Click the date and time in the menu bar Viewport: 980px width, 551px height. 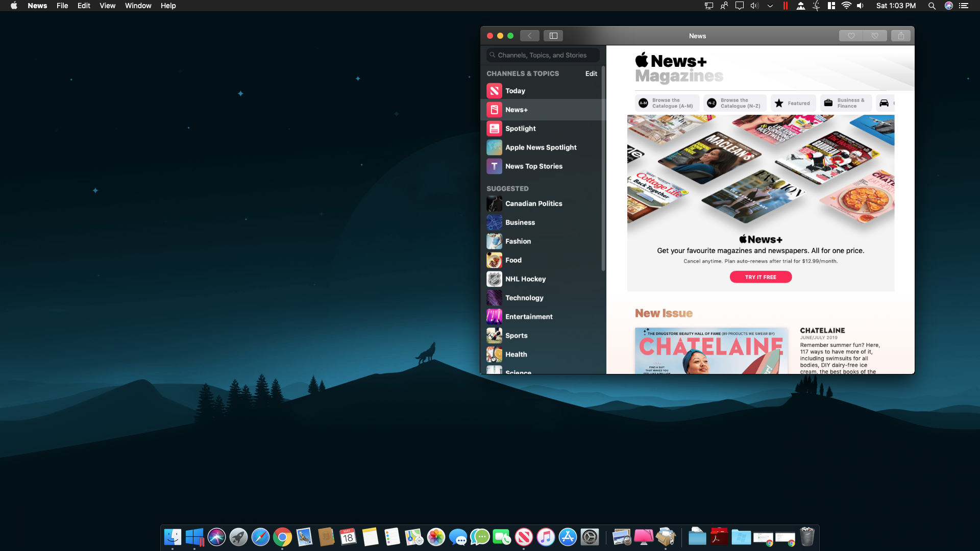[x=896, y=6]
